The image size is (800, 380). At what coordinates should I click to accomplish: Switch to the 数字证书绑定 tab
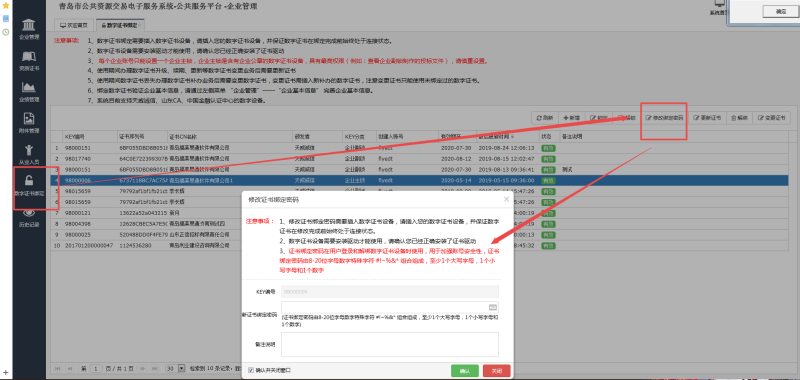[120, 24]
